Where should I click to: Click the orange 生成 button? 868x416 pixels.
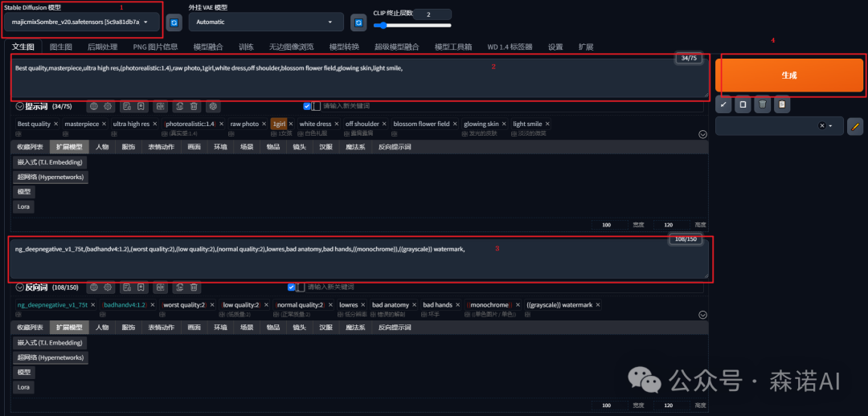tap(789, 75)
